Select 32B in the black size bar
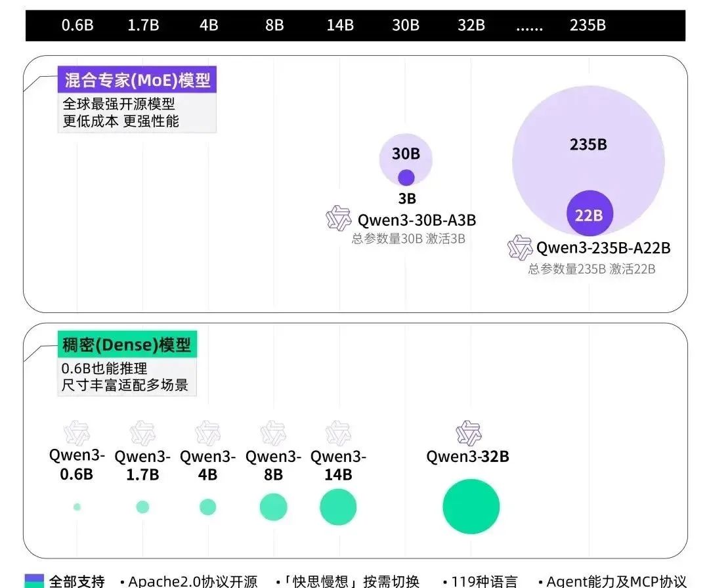The width and height of the screenshot is (709, 588). point(471,25)
